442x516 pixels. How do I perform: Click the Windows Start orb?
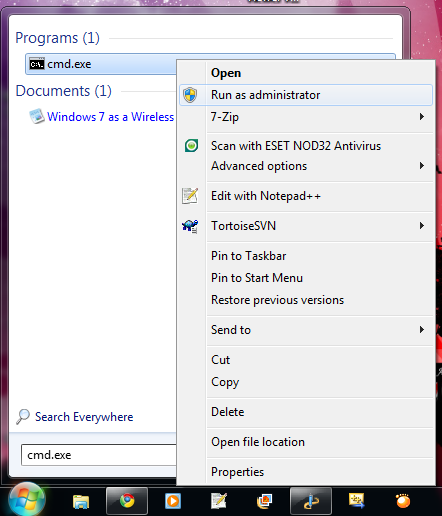[x=27, y=500]
